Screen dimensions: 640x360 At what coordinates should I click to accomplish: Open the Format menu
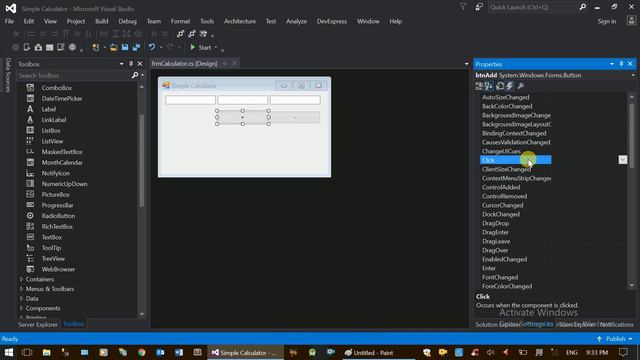pos(180,21)
